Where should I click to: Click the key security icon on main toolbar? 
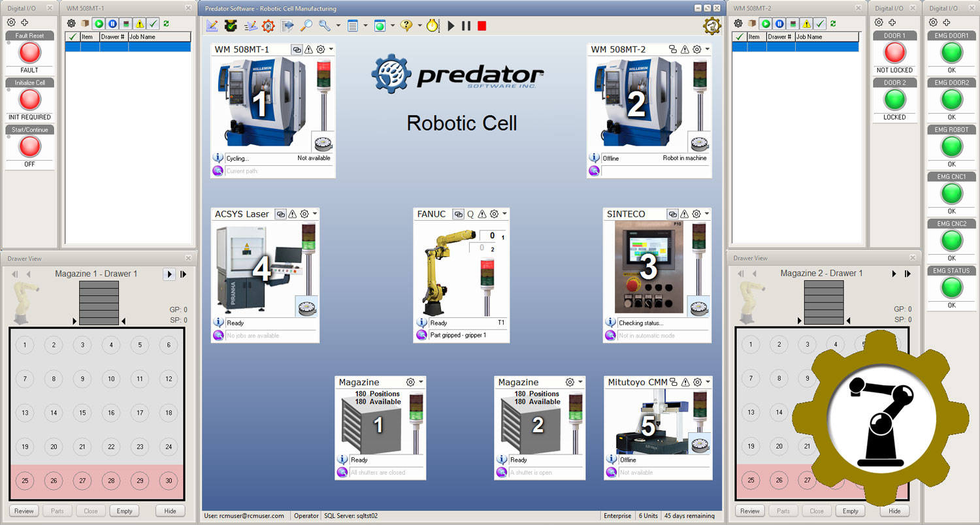[326, 26]
